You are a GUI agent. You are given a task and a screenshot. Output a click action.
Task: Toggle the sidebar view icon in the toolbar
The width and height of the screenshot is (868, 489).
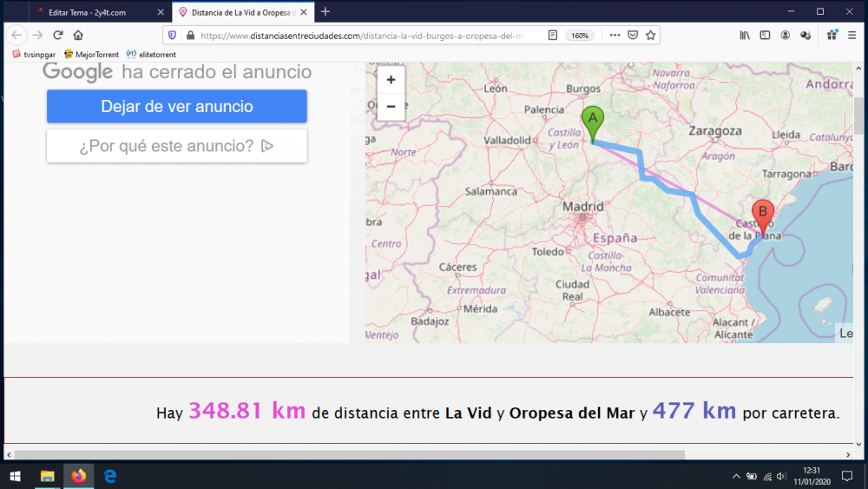point(765,36)
